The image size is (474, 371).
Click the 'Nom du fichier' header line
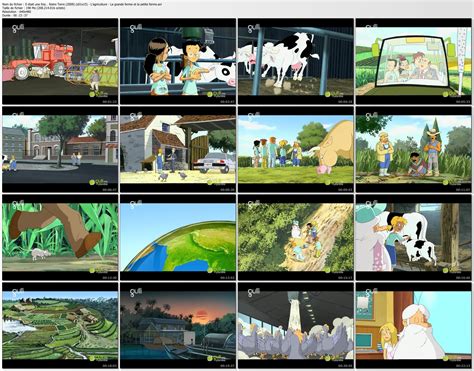(82, 4)
